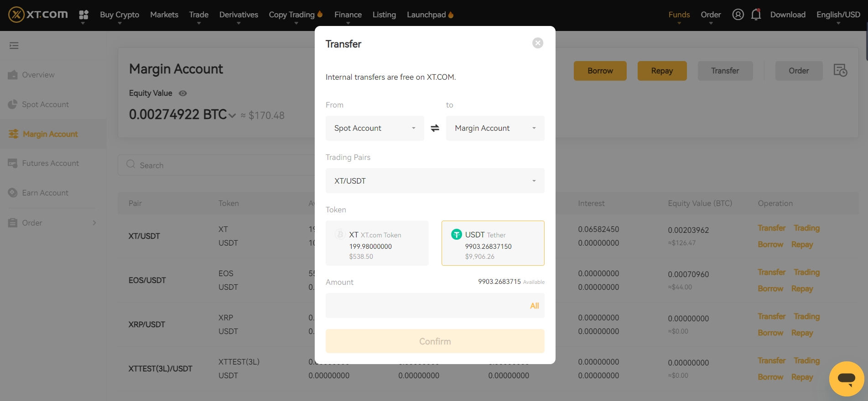
Task: Click Borrow in XTTEST(3L)/USDT row
Action: (x=770, y=377)
